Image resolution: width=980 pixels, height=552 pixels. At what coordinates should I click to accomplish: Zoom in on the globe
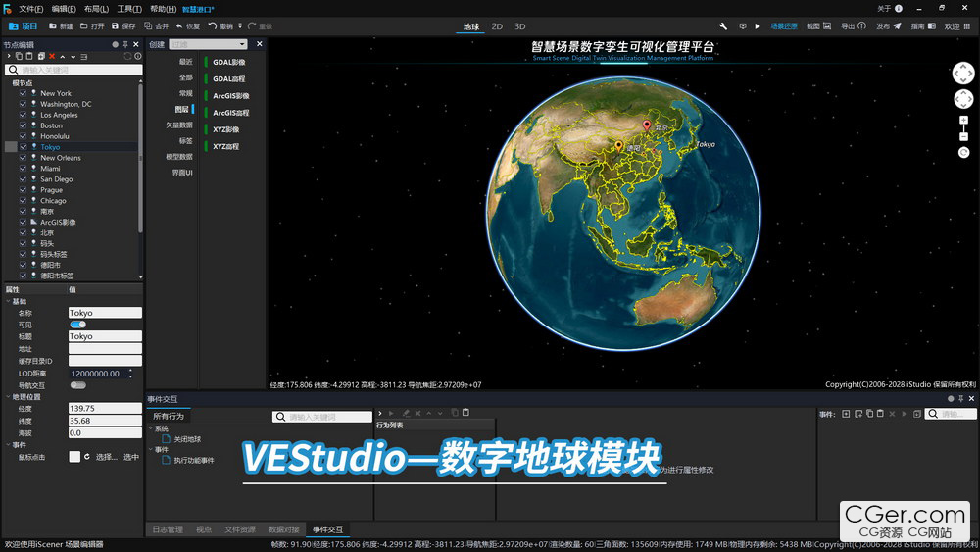[x=963, y=120]
